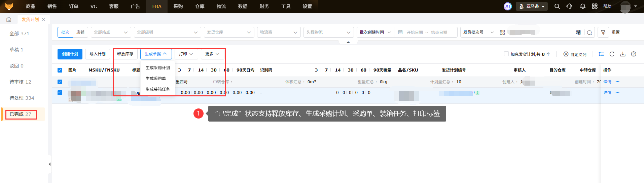Screen dimensions: 644x183
Task: Open the 全部店铺 dropdown
Action: point(168,32)
